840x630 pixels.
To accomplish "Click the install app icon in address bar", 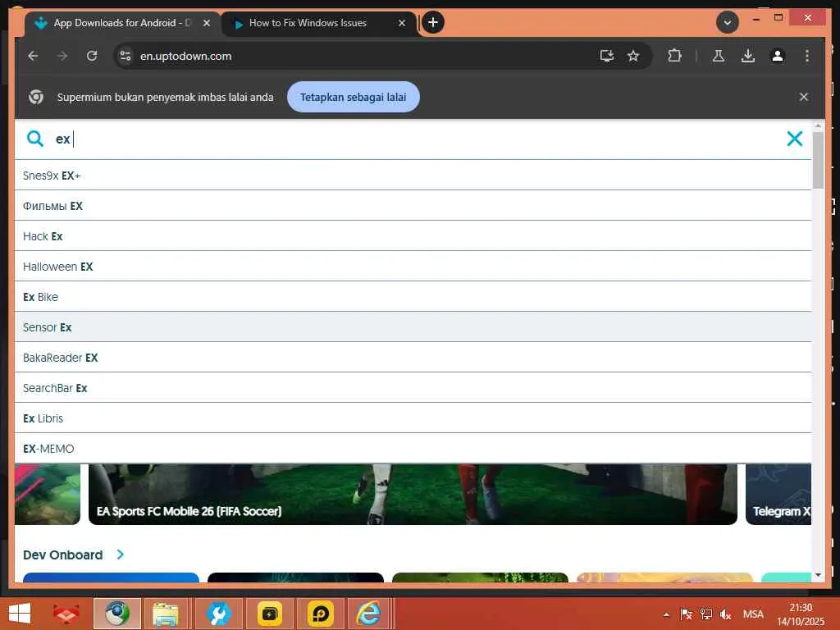I will coord(606,56).
